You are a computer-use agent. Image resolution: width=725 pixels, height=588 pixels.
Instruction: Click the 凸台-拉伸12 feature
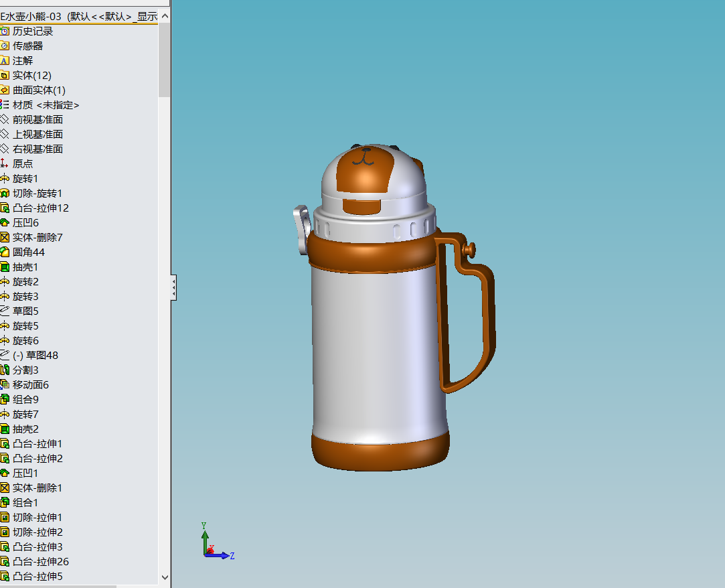click(x=41, y=208)
